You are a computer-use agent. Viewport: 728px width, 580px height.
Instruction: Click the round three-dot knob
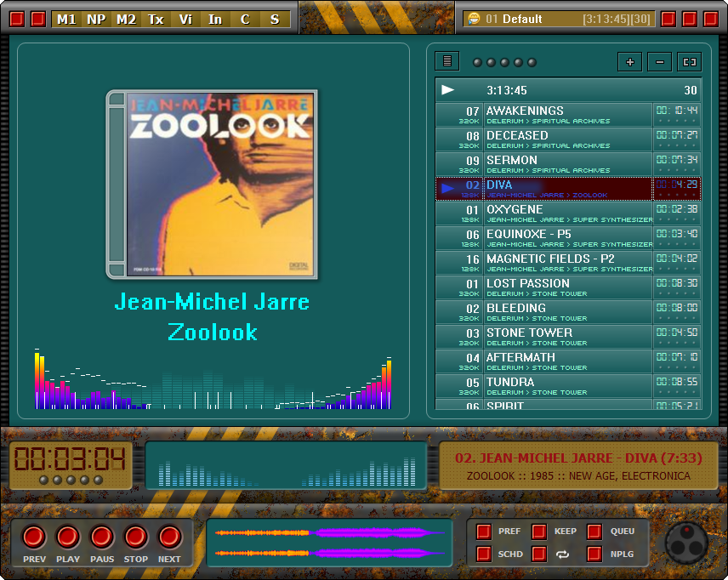pos(685,542)
